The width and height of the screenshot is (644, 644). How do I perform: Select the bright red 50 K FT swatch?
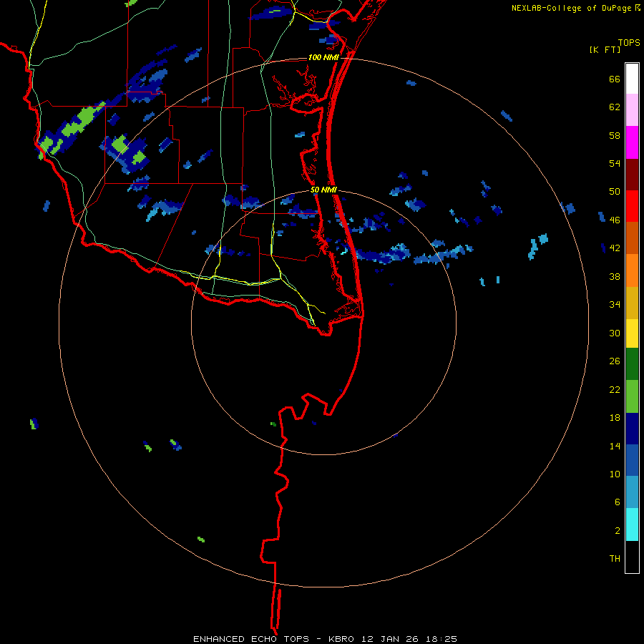[x=632, y=206]
